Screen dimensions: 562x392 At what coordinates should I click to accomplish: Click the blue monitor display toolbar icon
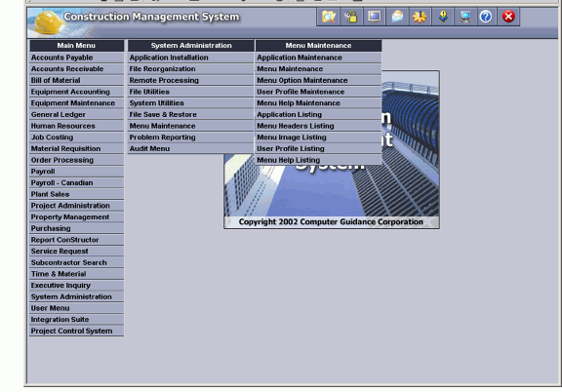[375, 17]
